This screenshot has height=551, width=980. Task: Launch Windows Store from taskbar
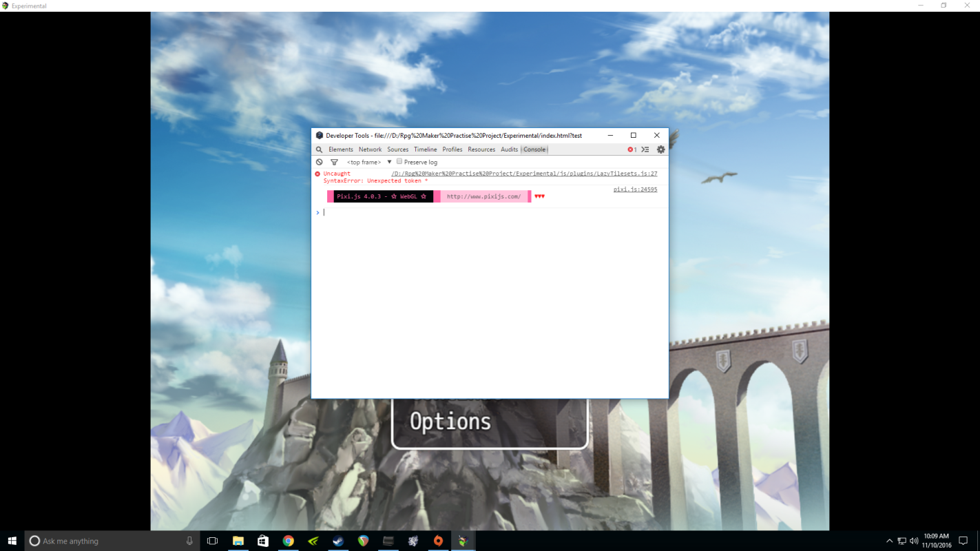pos(263,541)
